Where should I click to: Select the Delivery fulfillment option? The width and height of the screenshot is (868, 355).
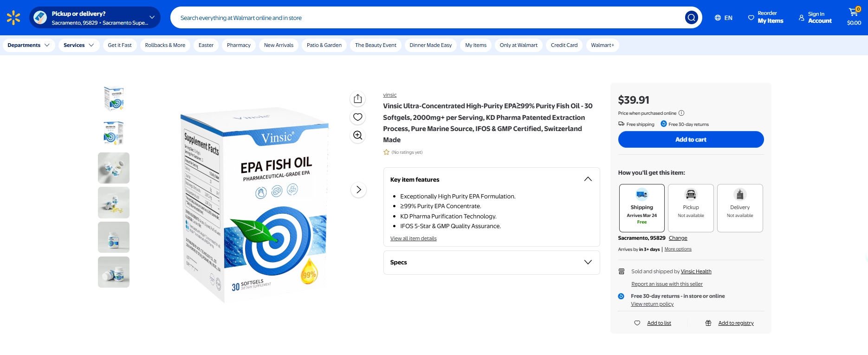tap(740, 208)
